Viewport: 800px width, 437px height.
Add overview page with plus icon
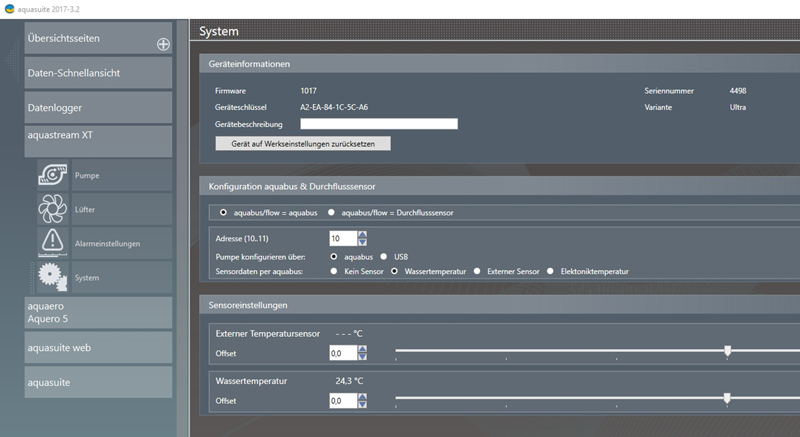click(x=163, y=44)
